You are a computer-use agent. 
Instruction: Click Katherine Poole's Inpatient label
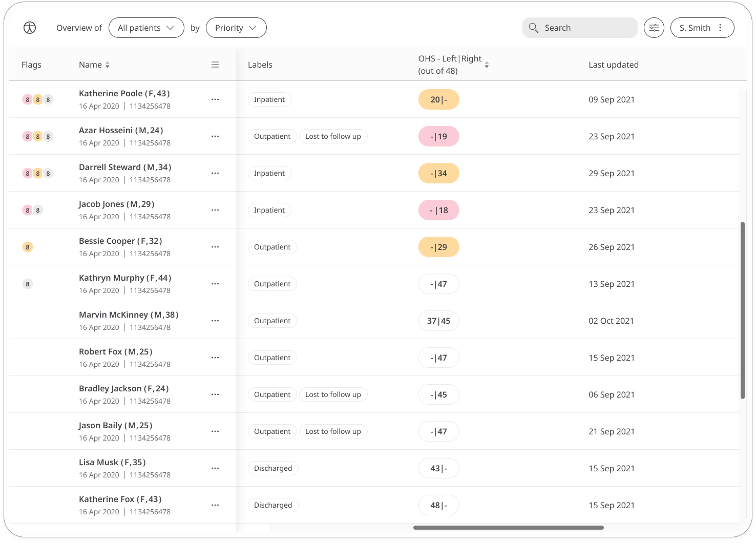269,99
